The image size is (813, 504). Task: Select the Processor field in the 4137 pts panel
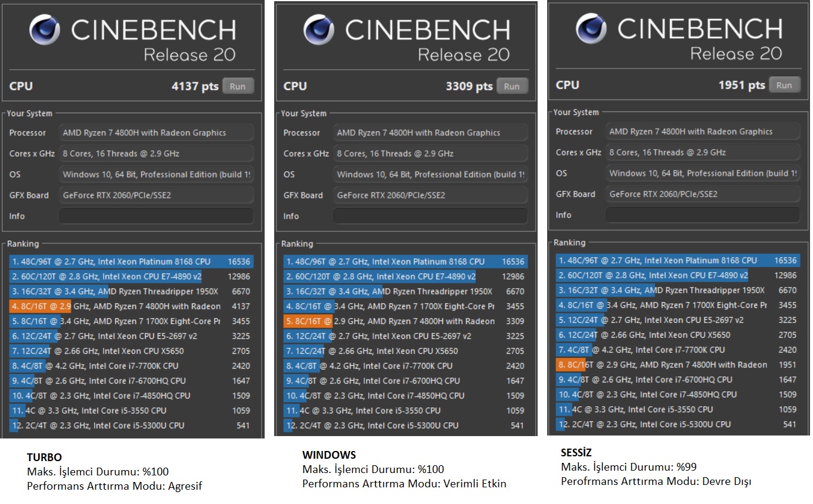tap(156, 133)
